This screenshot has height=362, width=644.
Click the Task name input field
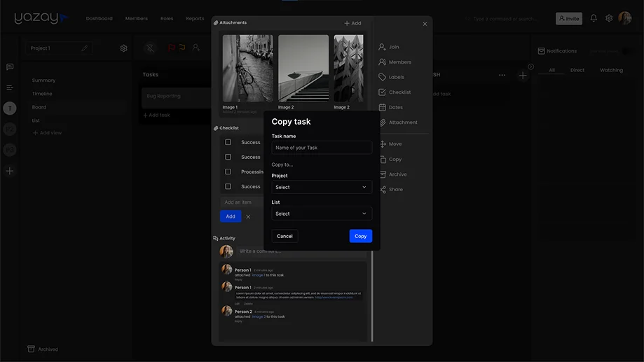322,148
